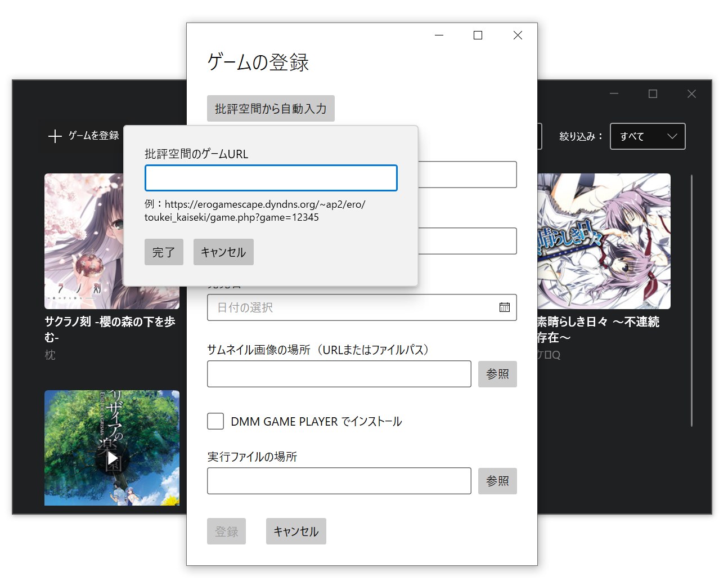Screen dimensions: 728x585
Task: Click the plus icon beside ゲームを登録
Action: pos(55,136)
